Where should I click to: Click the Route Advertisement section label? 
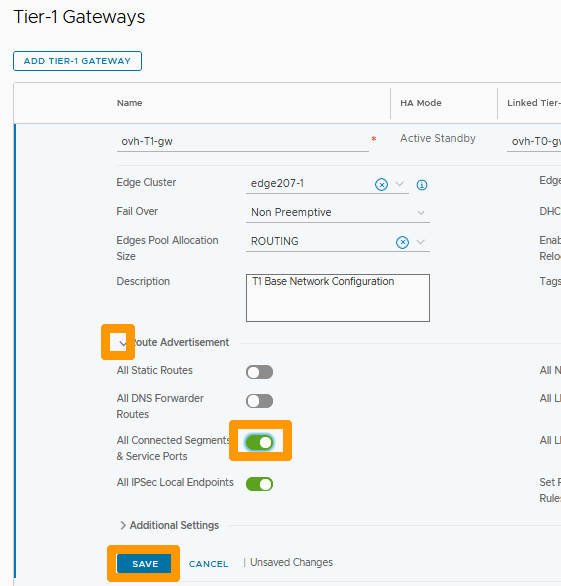181,342
